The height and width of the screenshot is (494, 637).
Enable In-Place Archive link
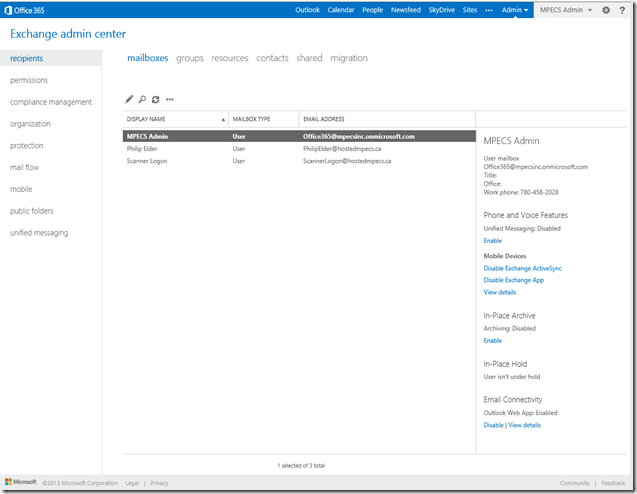point(493,340)
